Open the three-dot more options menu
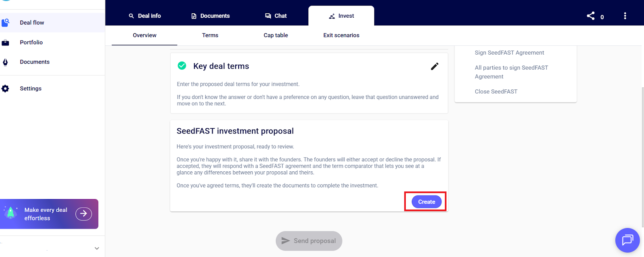644x257 pixels. pyautogui.click(x=625, y=16)
